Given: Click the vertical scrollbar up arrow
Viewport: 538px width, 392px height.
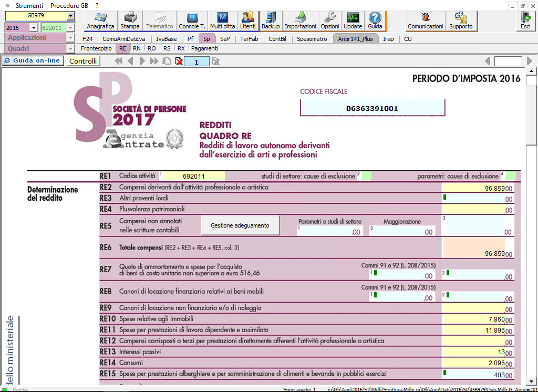Looking at the screenshot, I should (x=531, y=71).
